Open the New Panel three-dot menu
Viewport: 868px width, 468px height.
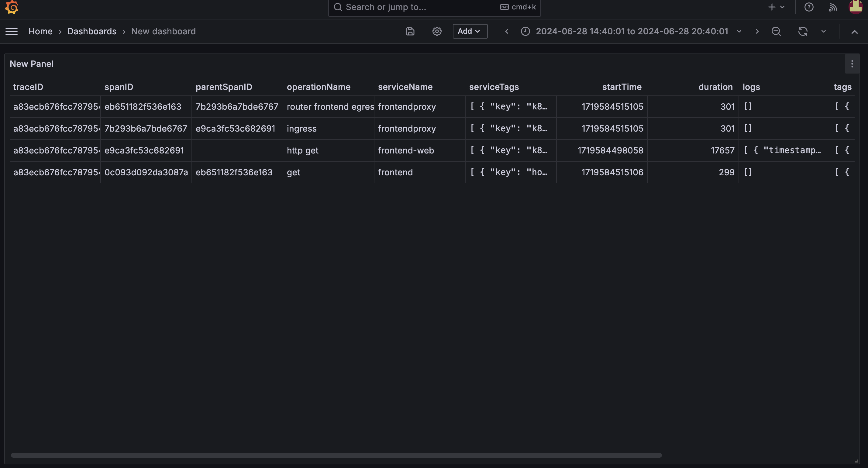pos(852,64)
